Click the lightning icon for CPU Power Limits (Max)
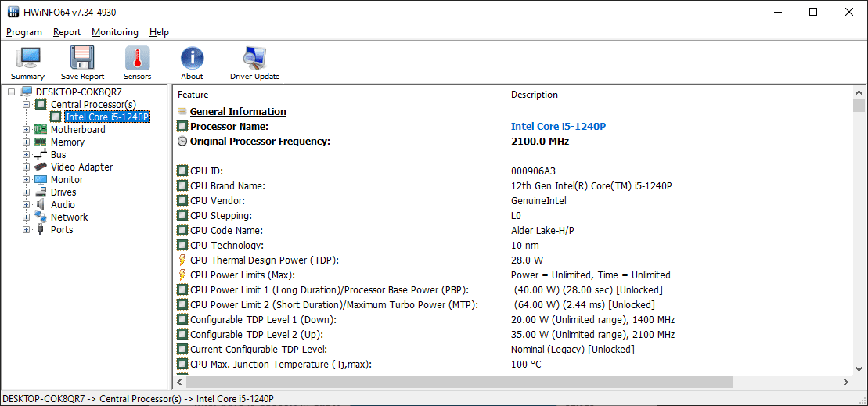Image resolution: width=868 pixels, height=406 pixels. click(182, 275)
